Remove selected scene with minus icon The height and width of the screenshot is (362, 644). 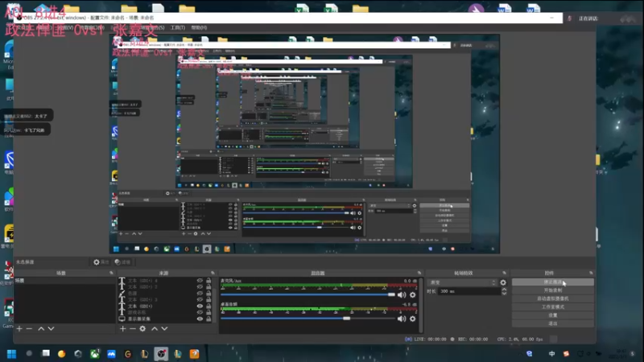point(29,329)
